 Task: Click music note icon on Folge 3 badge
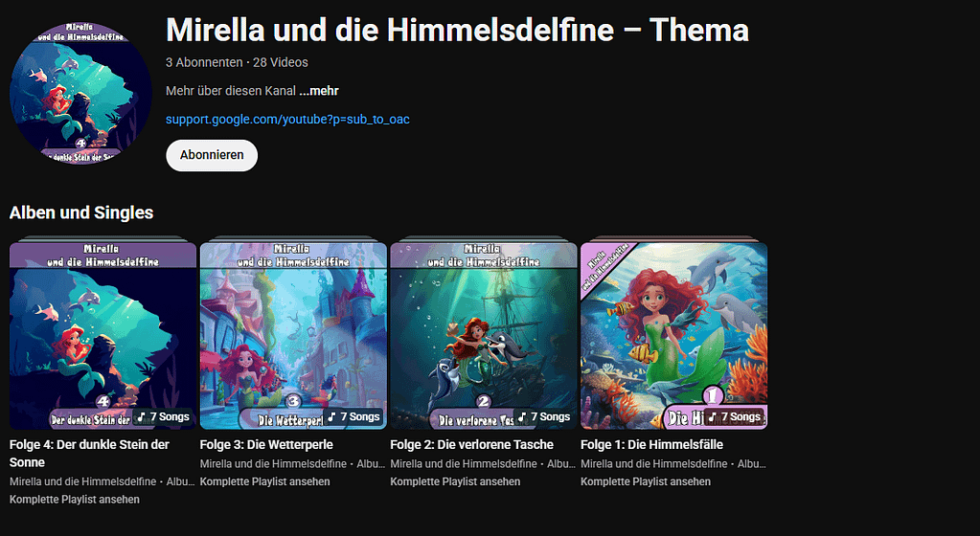click(331, 416)
